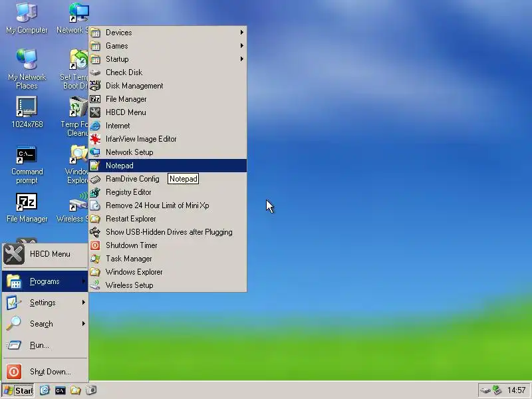Click the IrfanView red splat icon

point(95,139)
